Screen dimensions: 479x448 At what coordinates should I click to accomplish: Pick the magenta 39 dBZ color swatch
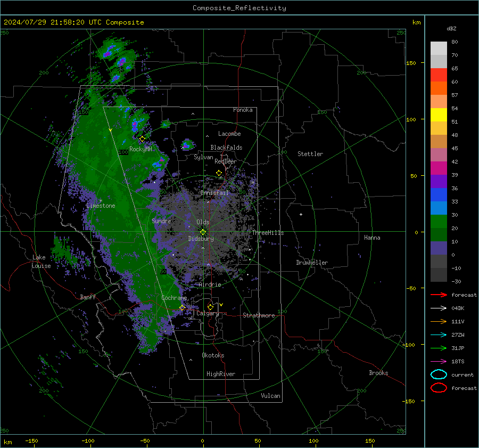(x=439, y=168)
